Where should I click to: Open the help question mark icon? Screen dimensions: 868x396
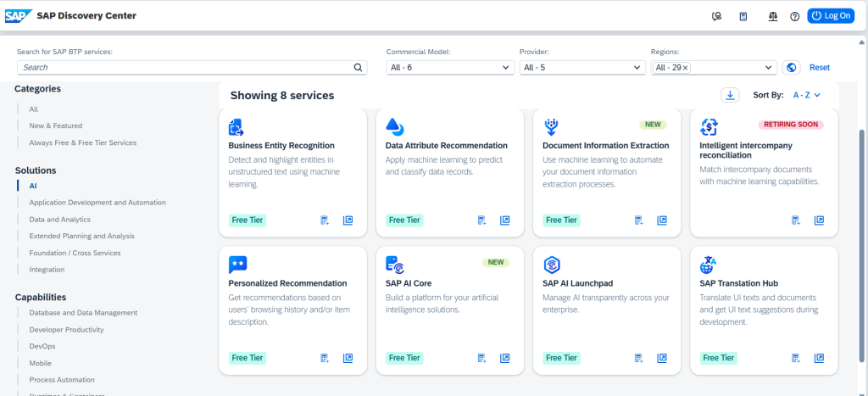click(794, 16)
